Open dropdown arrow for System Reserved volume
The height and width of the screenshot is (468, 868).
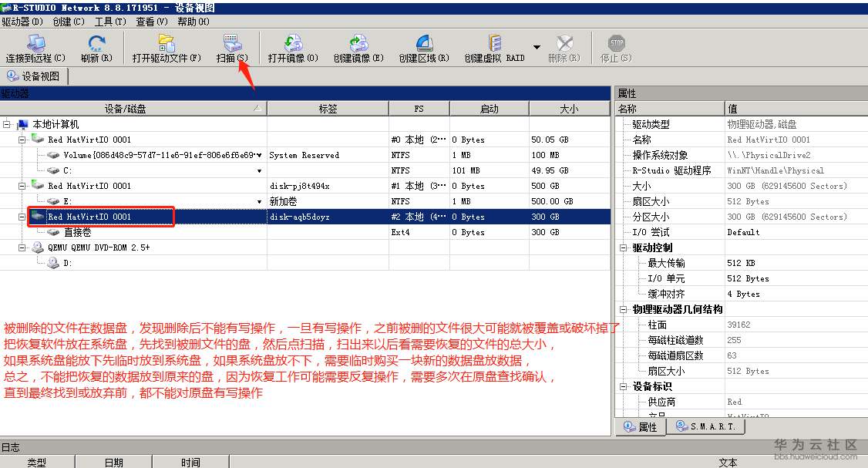point(259,155)
